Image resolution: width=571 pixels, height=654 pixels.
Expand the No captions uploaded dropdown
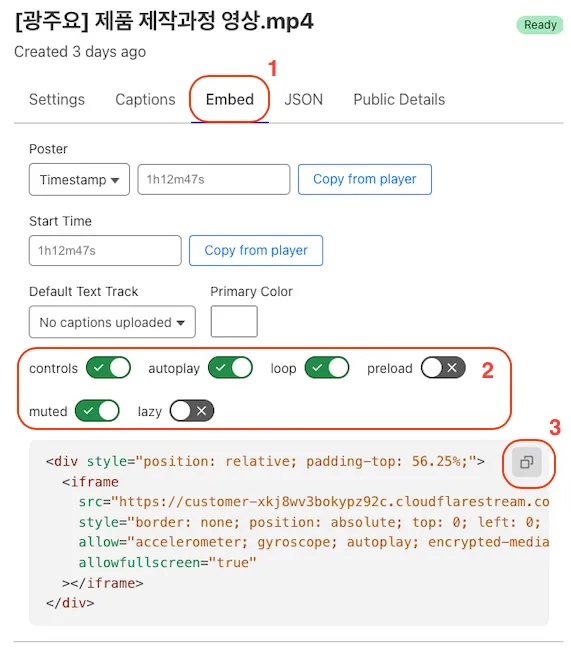coord(112,322)
